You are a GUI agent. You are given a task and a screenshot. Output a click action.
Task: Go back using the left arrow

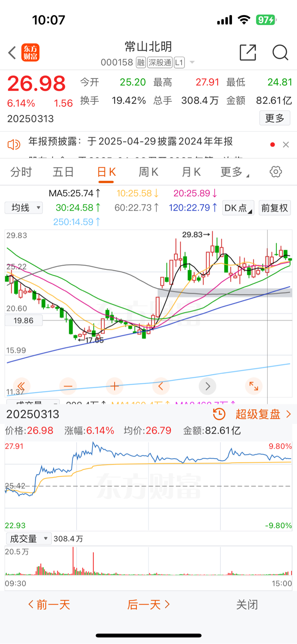pos(12,53)
